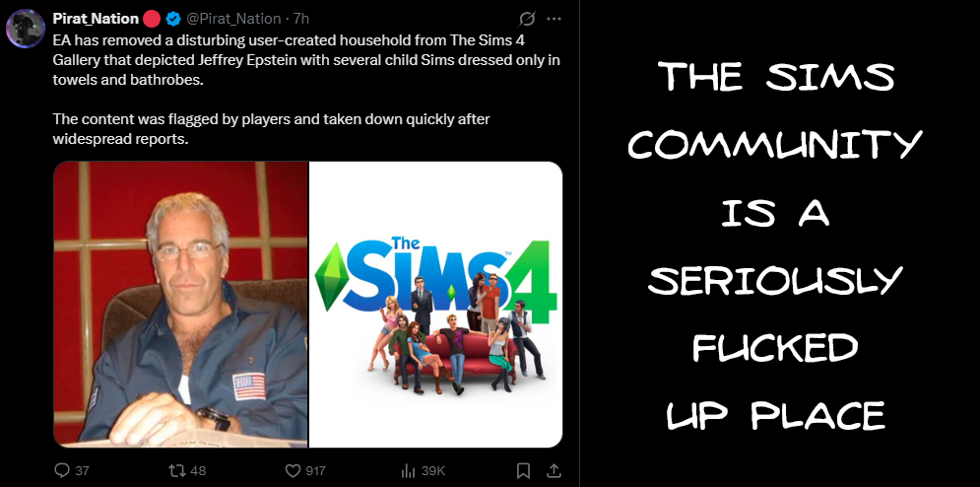The width and height of the screenshot is (980, 487).
Task: Open the Pirat_Nation display name link
Action: (96, 19)
